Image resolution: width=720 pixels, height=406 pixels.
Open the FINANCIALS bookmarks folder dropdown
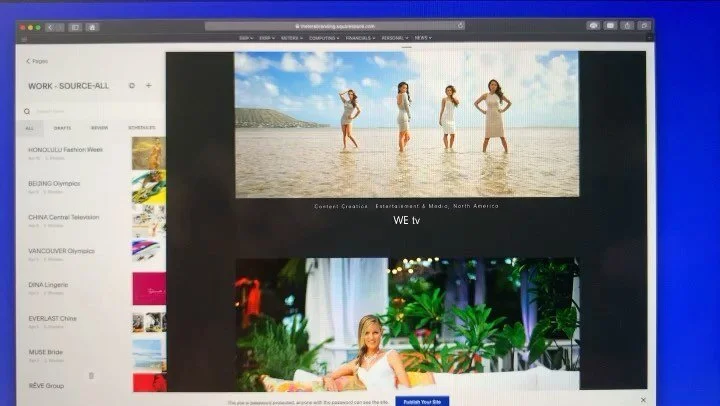(360, 38)
